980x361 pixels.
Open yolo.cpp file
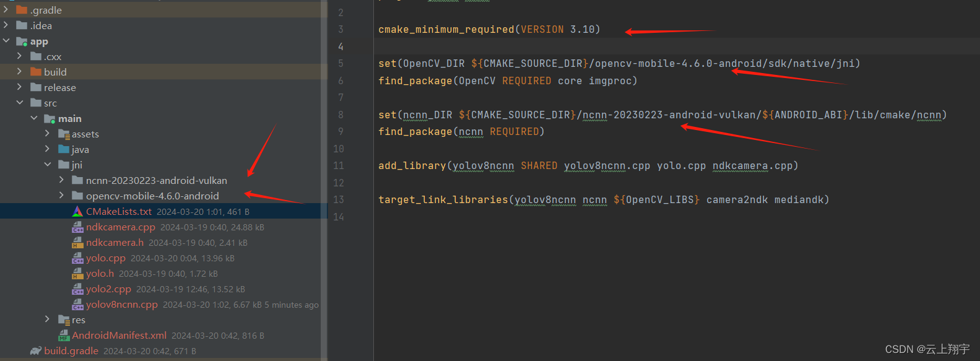106,258
